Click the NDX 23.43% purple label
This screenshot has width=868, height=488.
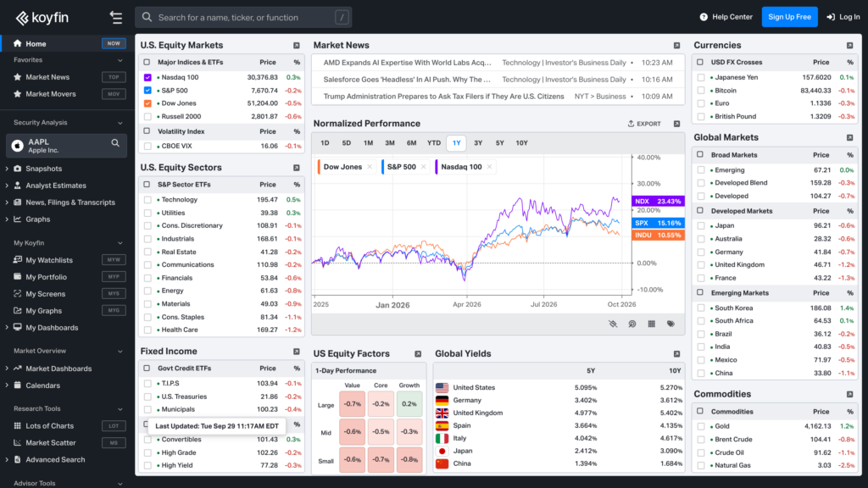coord(658,202)
